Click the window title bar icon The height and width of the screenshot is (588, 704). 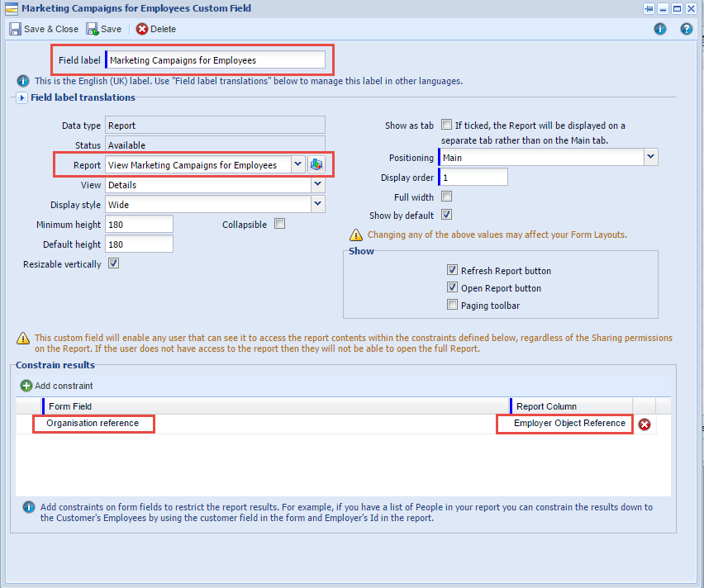pos(12,8)
